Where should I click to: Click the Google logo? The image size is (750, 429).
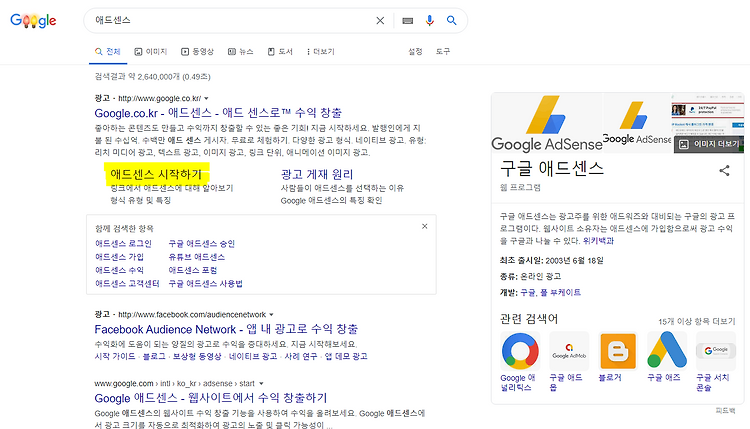33,21
